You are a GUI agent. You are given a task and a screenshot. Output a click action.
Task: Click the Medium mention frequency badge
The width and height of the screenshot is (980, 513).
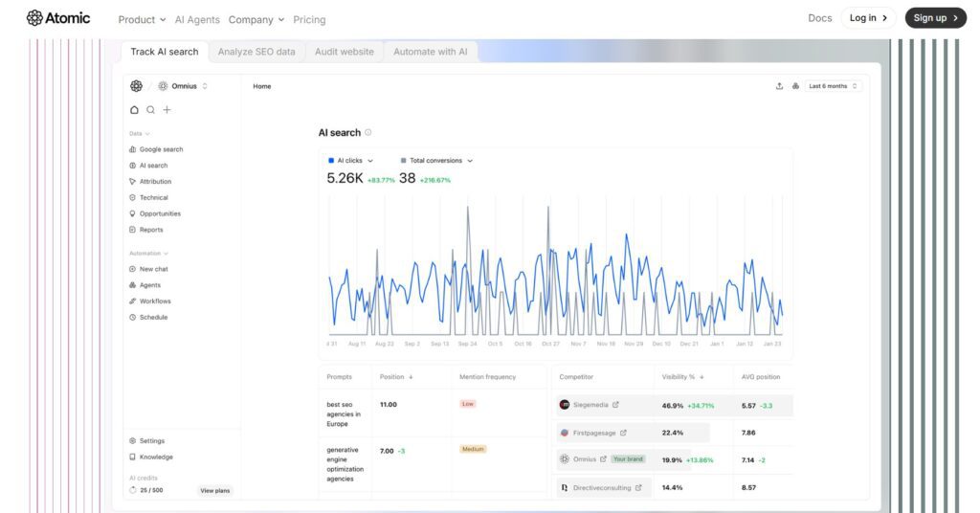(x=473, y=449)
